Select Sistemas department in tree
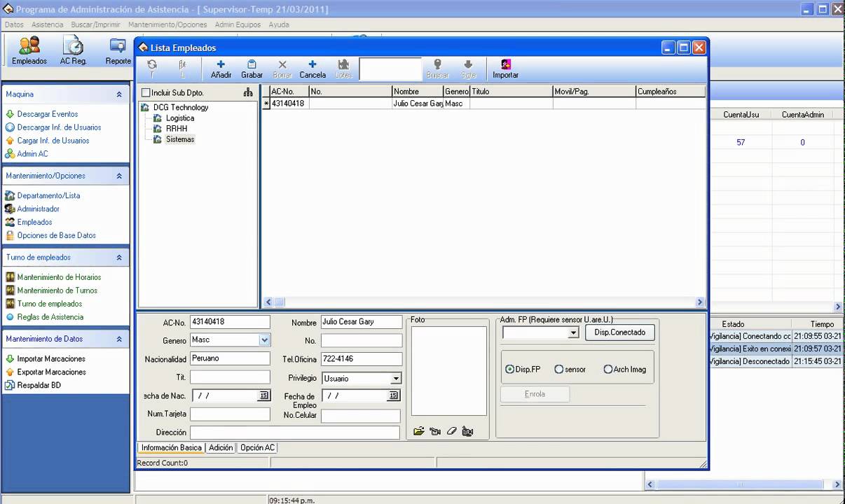 (x=180, y=139)
